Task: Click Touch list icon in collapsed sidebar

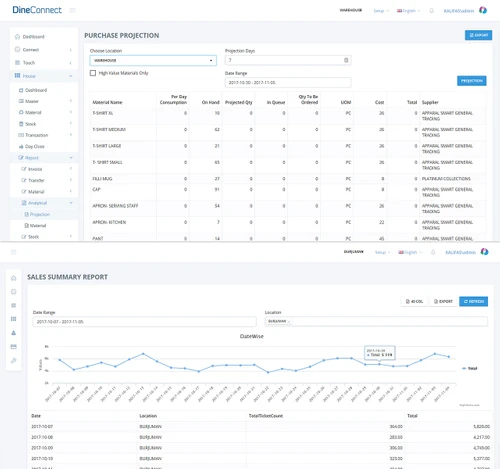Action: (x=14, y=305)
